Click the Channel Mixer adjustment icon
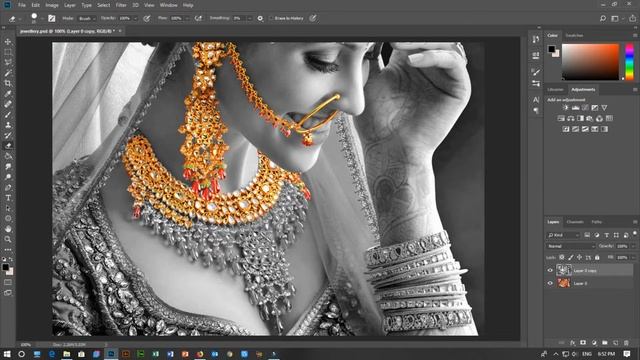This screenshot has height=360, width=640. 600,118
